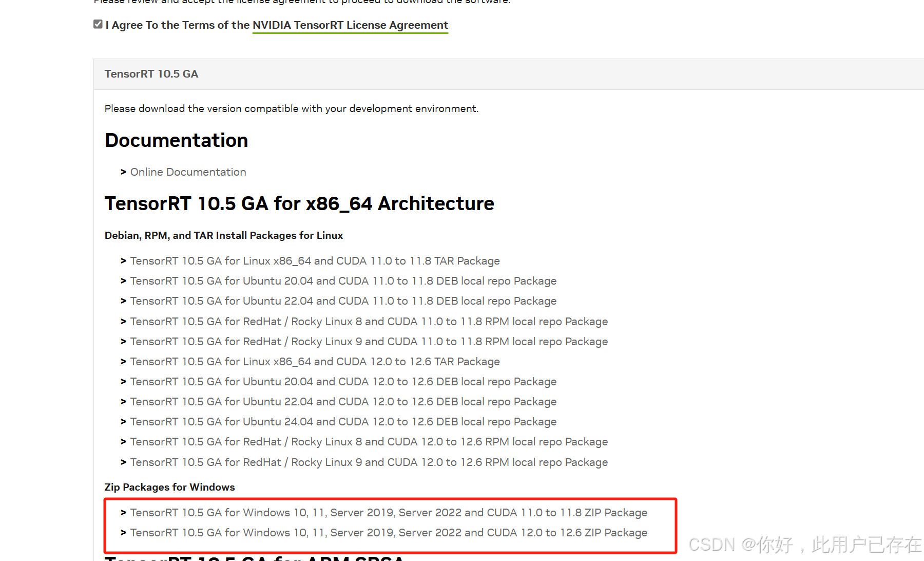924x561 pixels.
Task: Download Linux x86_64 CUDA 11.0 to 11.8 TAR Package
Action: pos(315,261)
